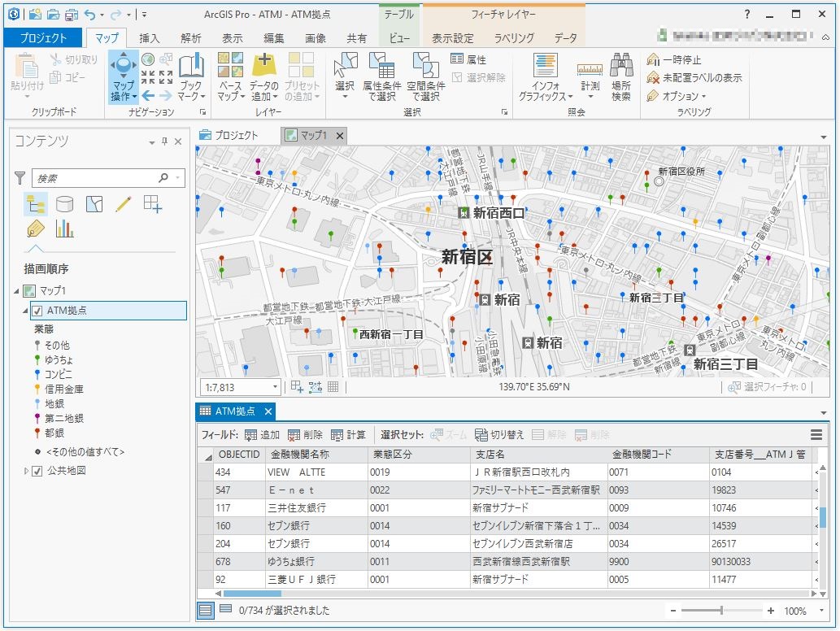Switch to the Labeling (ラベリング) tab

[x=514, y=38]
